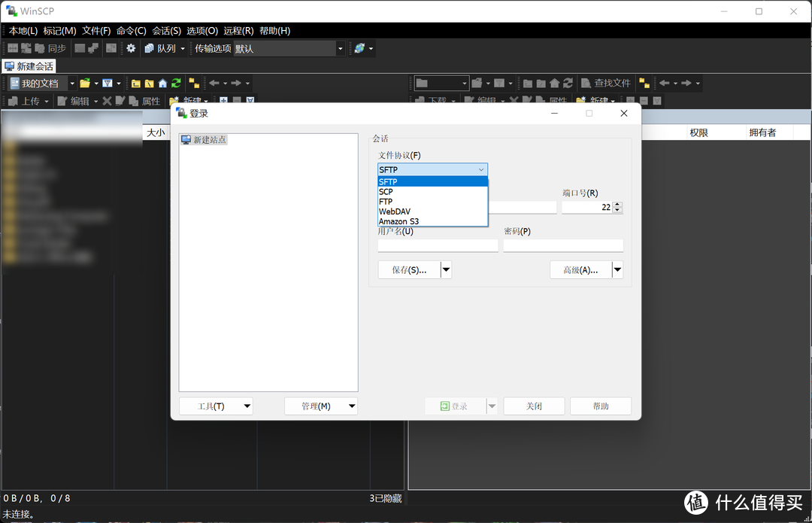The image size is (812, 523).
Task: Click the local panel home directory icon
Action: pyautogui.click(x=162, y=83)
